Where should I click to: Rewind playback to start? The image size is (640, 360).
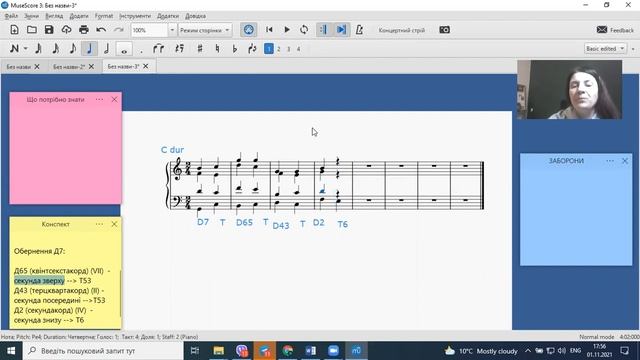point(269,30)
